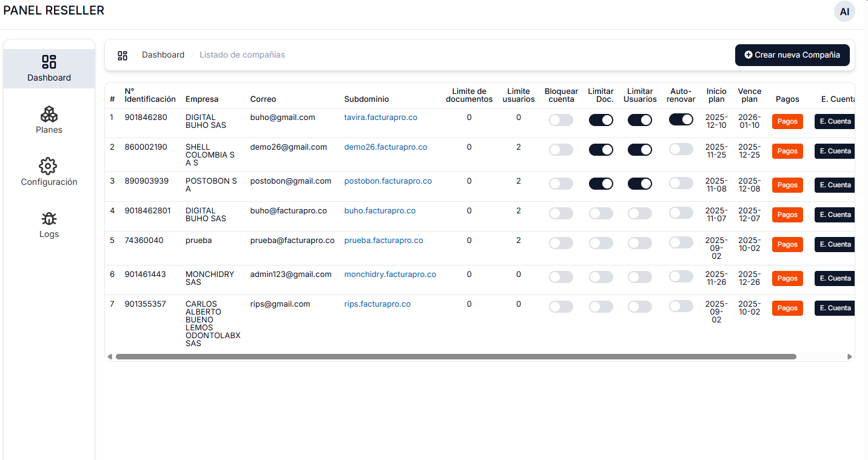Click the horizontal scrollbar left arrow

tap(110, 357)
